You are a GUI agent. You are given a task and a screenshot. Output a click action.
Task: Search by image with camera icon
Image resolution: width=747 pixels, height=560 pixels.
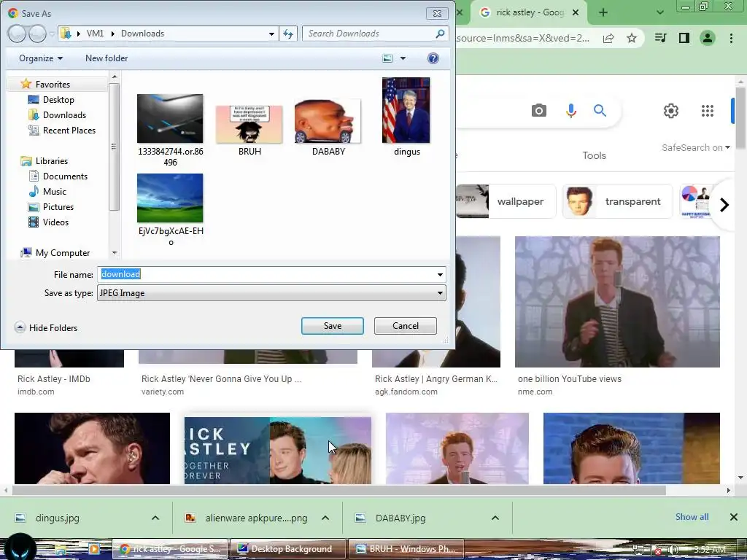tap(539, 111)
